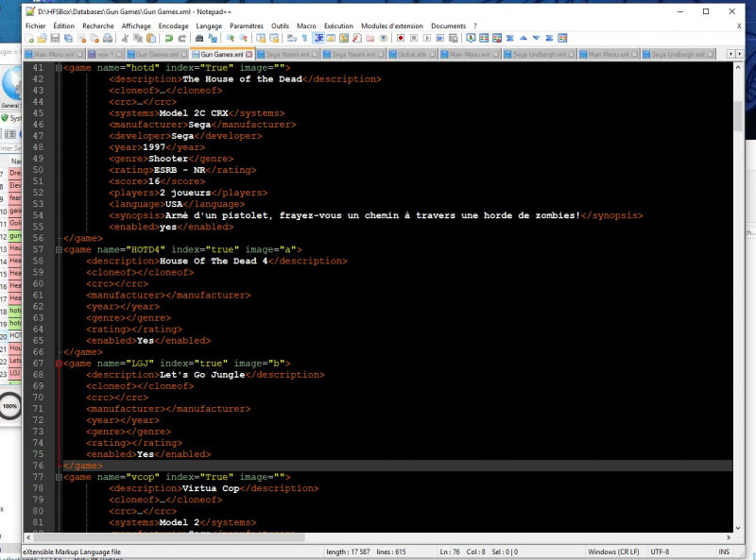Collapse the LGJ game block at line 67
Screen dimensions: 756x560
[59, 364]
